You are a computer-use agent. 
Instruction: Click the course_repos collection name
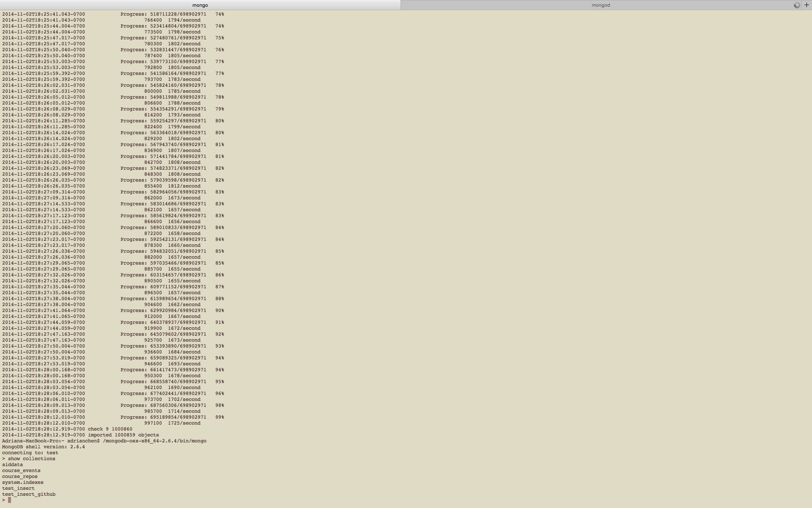pyautogui.click(x=20, y=476)
